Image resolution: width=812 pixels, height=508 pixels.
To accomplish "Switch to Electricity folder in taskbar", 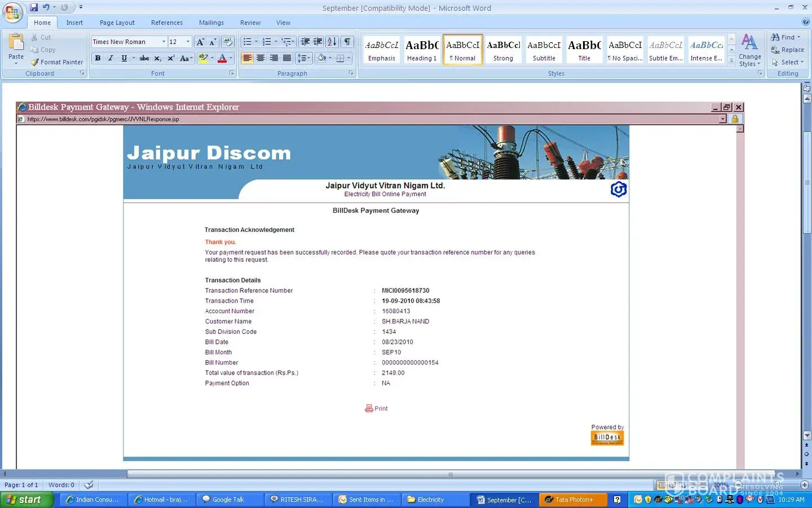I will [431, 500].
